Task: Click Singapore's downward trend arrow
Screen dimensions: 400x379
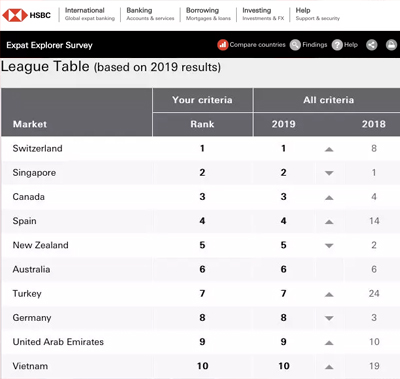Action: tap(329, 173)
